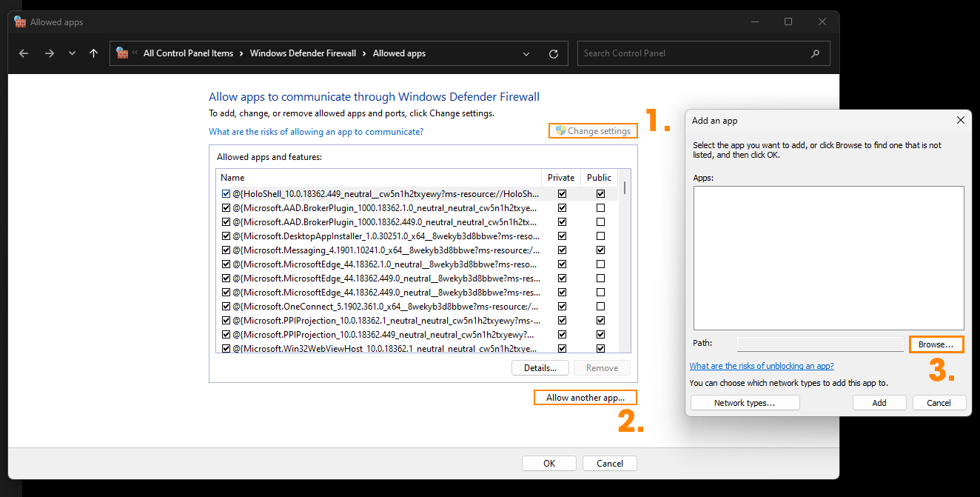
Task: Sort list by Name column header
Action: pyautogui.click(x=378, y=178)
